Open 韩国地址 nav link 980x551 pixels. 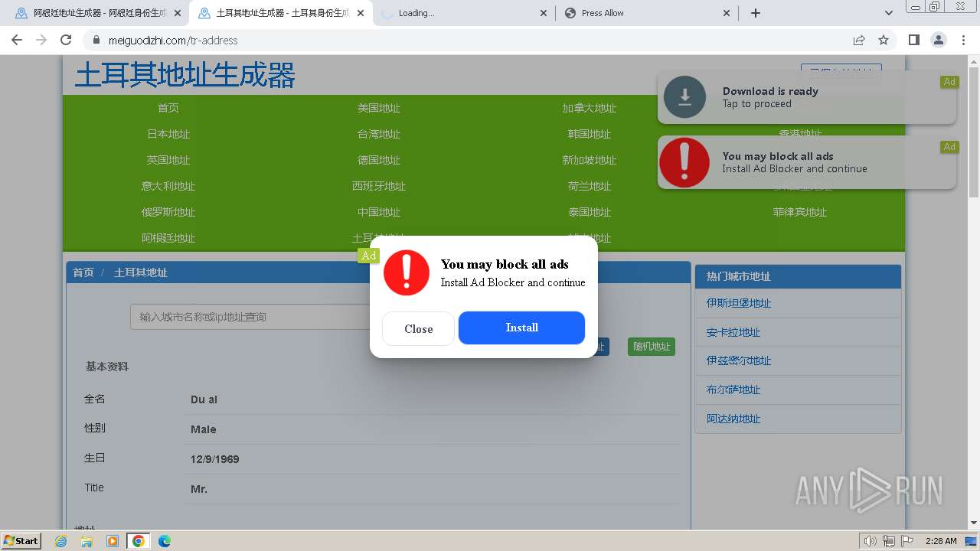tap(590, 134)
